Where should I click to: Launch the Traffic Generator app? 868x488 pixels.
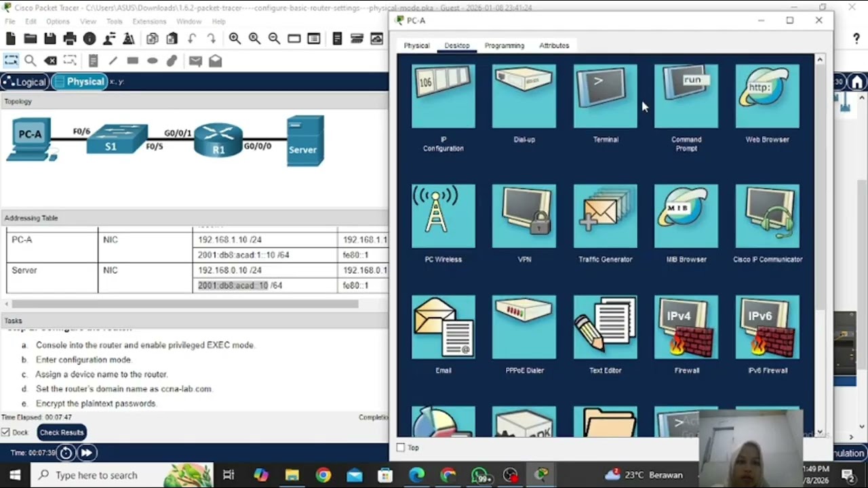(605, 216)
